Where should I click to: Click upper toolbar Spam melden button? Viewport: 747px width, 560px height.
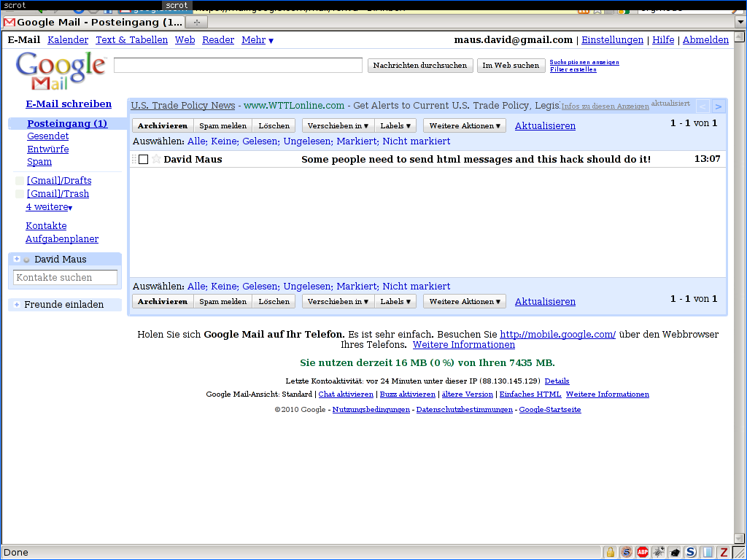point(223,125)
